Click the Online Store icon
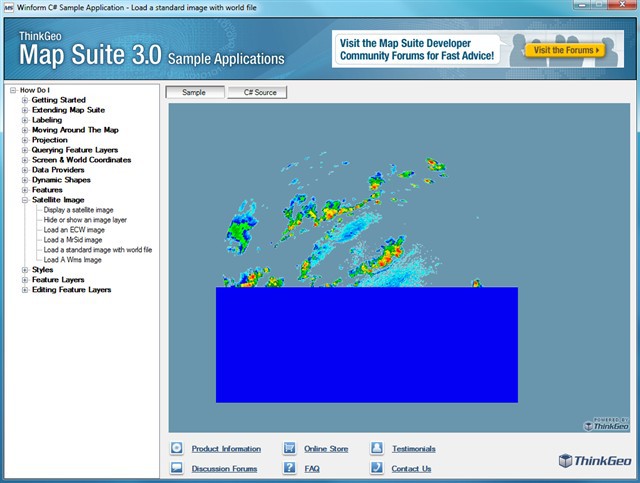The width and height of the screenshot is (640, 483). tap(289, 449)
